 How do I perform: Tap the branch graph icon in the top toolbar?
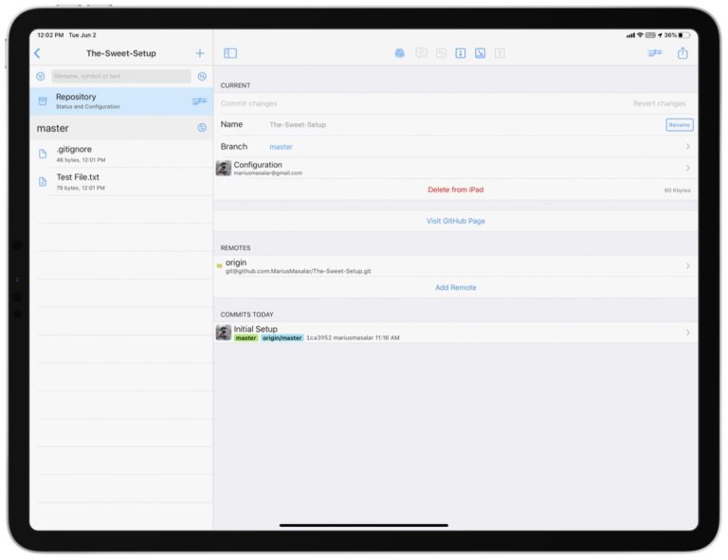[654, 54]
